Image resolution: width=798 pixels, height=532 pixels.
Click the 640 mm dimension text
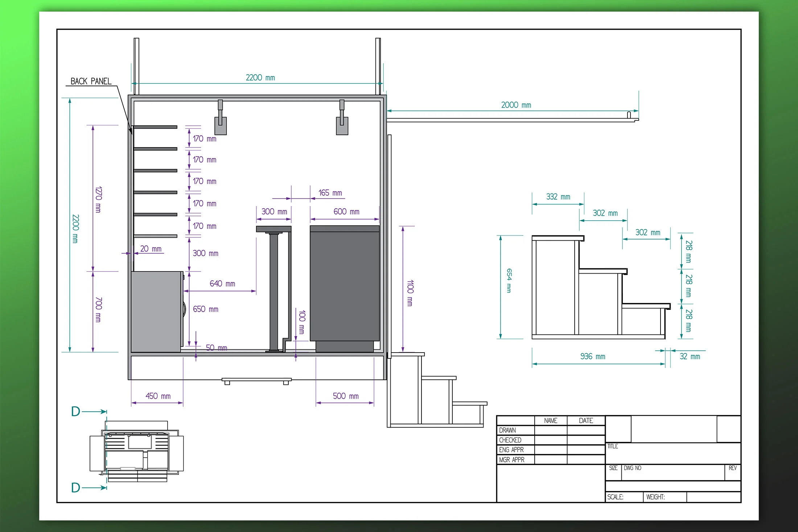222,284
